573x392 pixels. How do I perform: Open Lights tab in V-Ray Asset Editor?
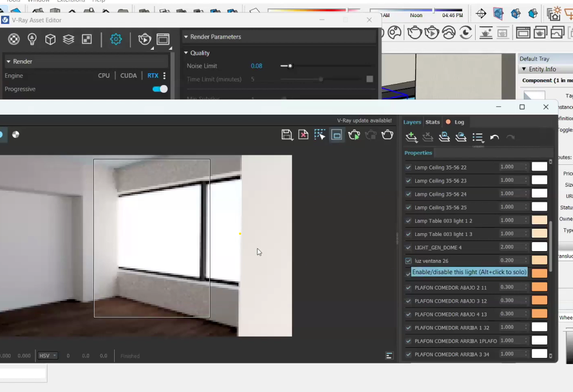tap(32, 39)
